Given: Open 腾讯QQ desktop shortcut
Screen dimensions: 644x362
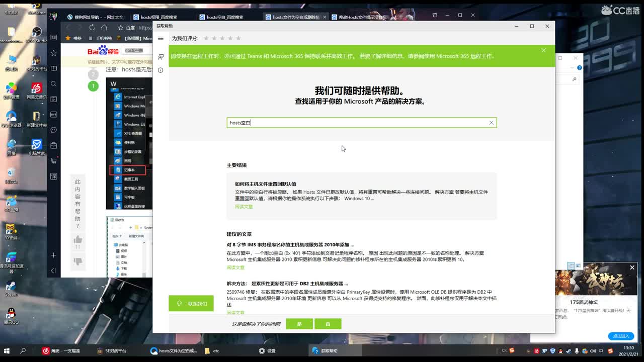Looking at the screenshot, I should (x=11, y=316).
